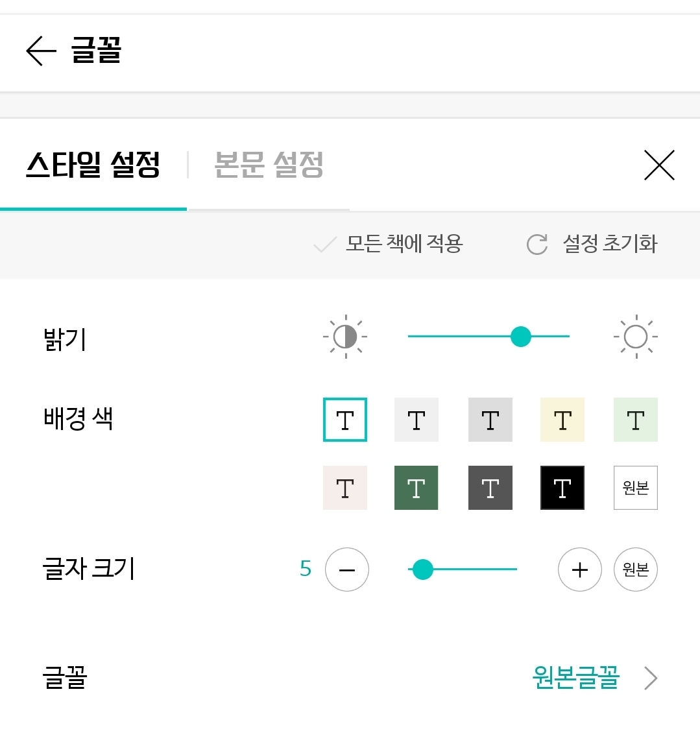Click the 설정 초기화 reset icon
This screenshot has width=700, height=744.
537,245
